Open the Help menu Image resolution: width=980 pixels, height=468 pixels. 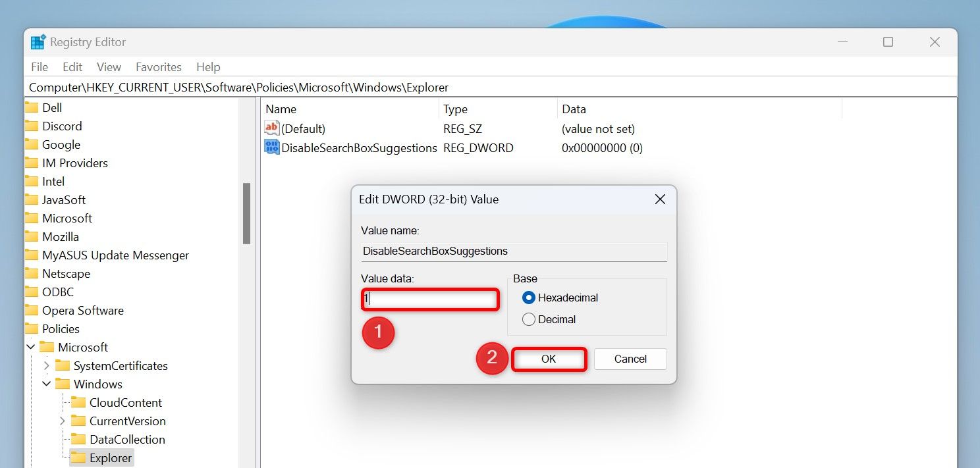[x=208, y=66]
